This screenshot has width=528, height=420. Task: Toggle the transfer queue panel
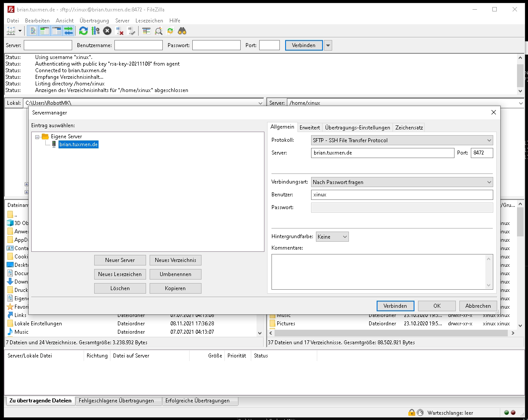pos(68,31)
